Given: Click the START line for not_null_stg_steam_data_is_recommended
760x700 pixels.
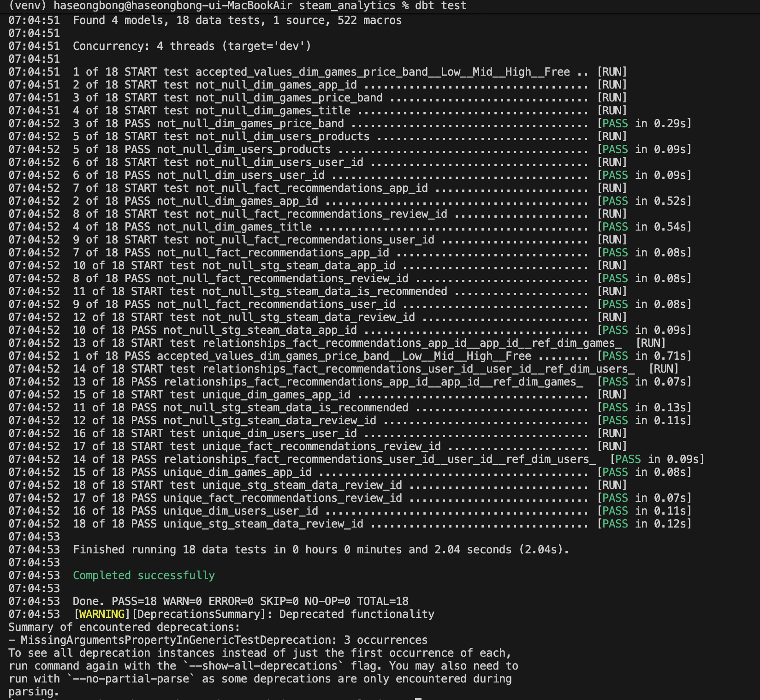Looking at the screenshot, I should [x=318, y=291].
